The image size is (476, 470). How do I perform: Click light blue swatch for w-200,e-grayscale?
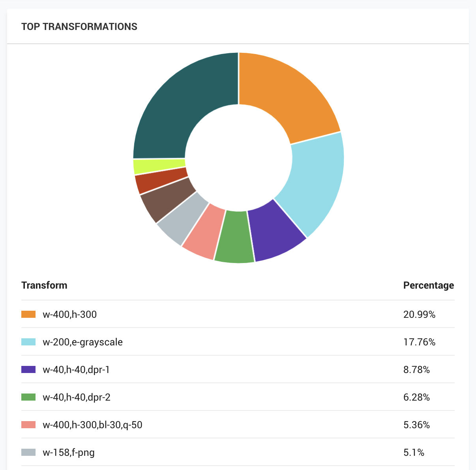pos(28,342)
